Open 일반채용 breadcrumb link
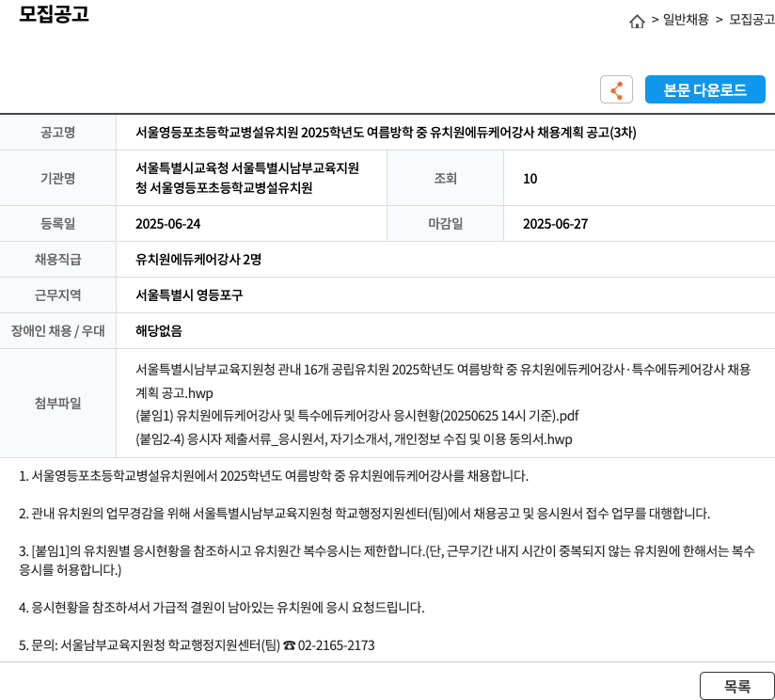The height and width of the screenshot is (700, 775). [686, 19]
